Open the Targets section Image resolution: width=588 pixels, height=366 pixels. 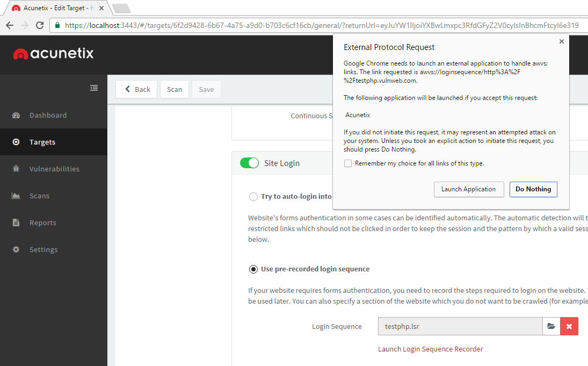(54, 142)
